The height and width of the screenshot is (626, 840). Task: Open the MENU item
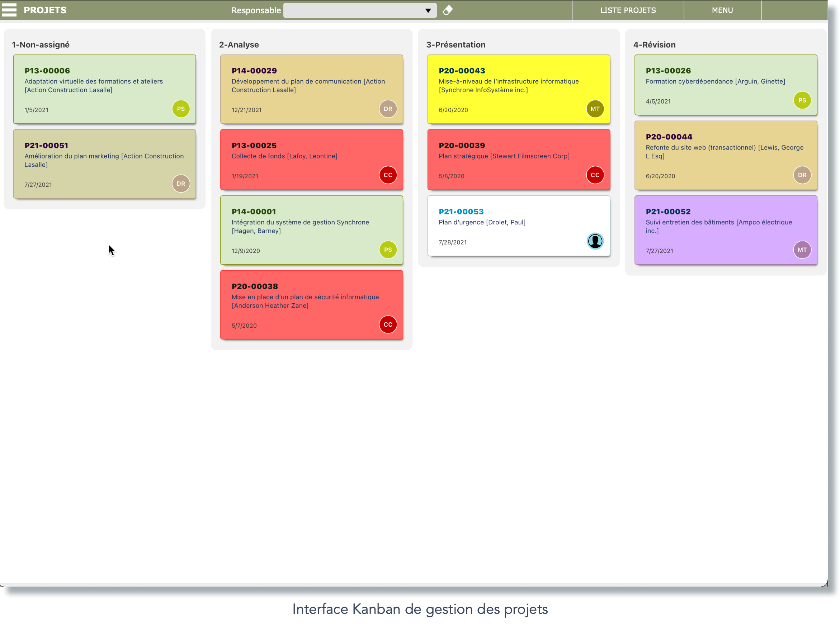tap(722, 10)
